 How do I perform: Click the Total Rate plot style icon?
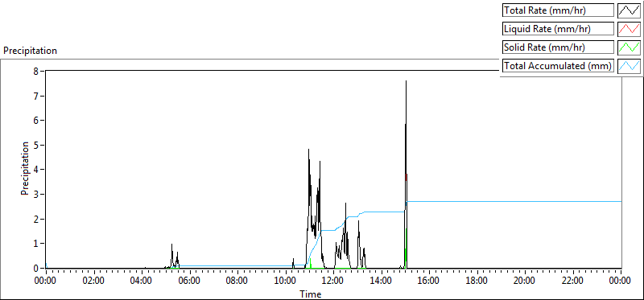[x=629, y=10]
